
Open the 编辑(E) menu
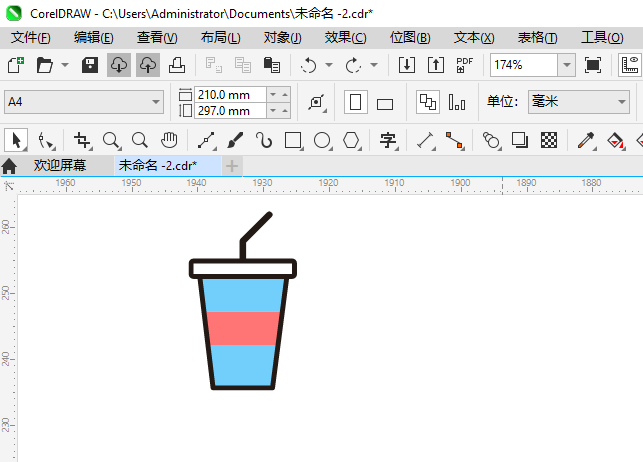(93, 38)
